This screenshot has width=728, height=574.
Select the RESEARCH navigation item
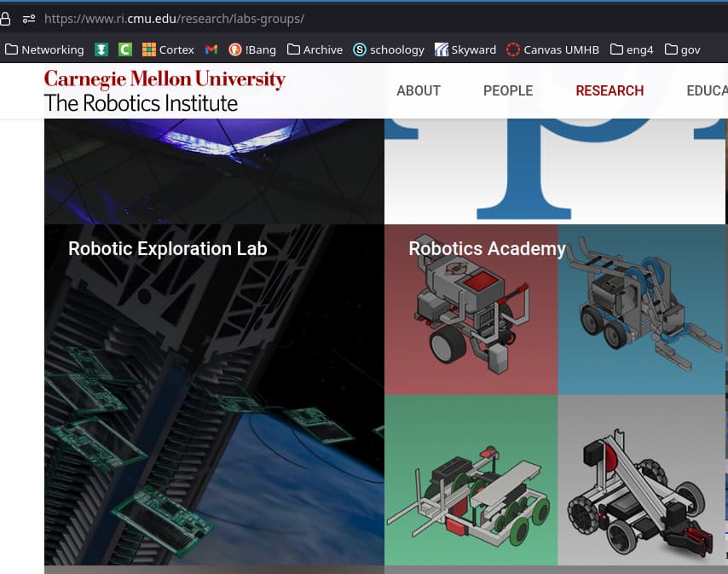[x=610, y=90]
